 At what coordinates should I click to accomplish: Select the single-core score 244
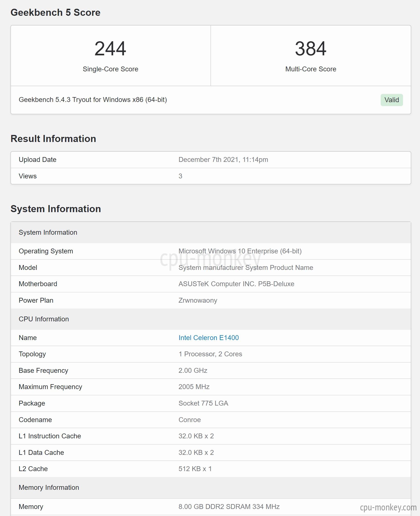pos(110,49)
